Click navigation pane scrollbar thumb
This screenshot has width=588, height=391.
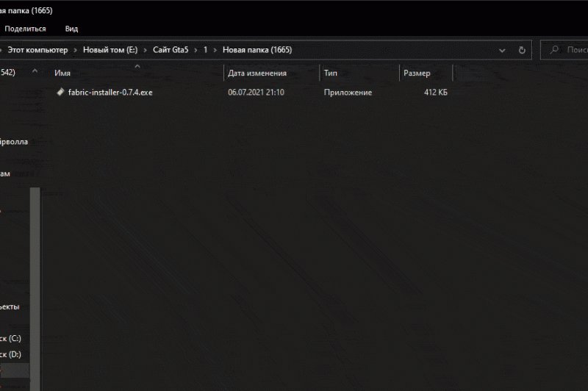coord(35,289)
